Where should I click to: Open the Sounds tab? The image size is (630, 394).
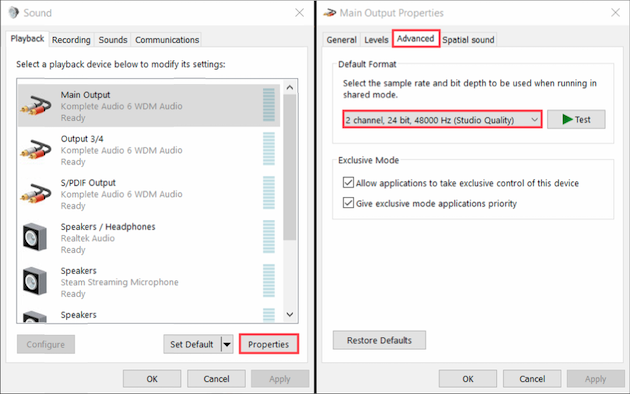(113, 40)
